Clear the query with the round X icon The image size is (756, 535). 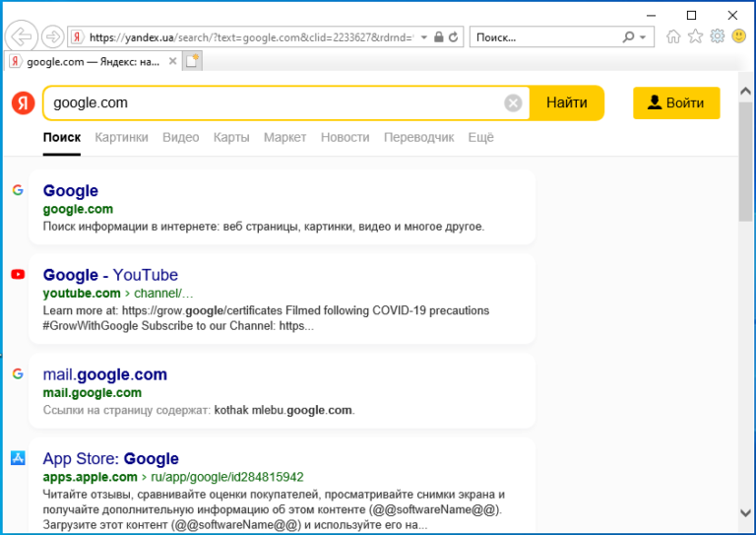point(513,102)
